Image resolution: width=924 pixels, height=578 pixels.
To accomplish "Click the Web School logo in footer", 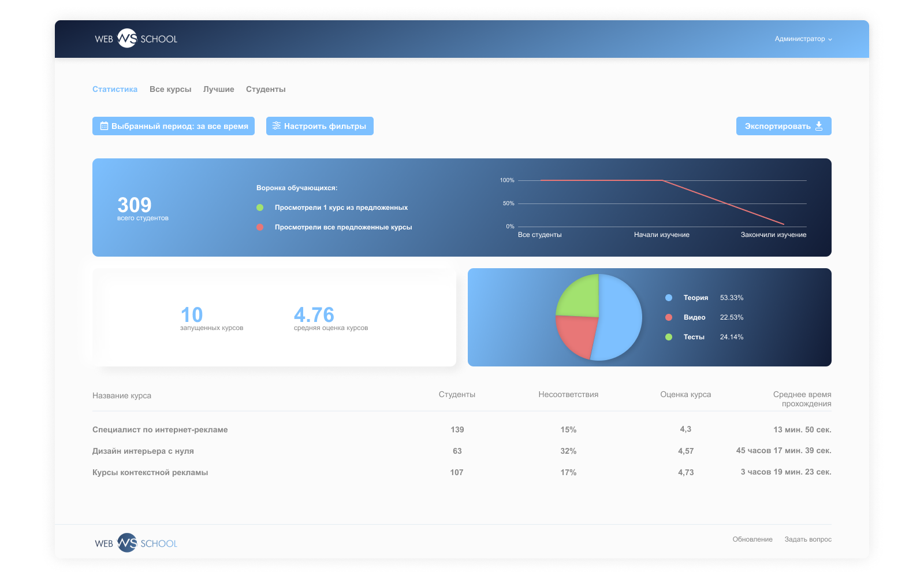I will [136, 543].
